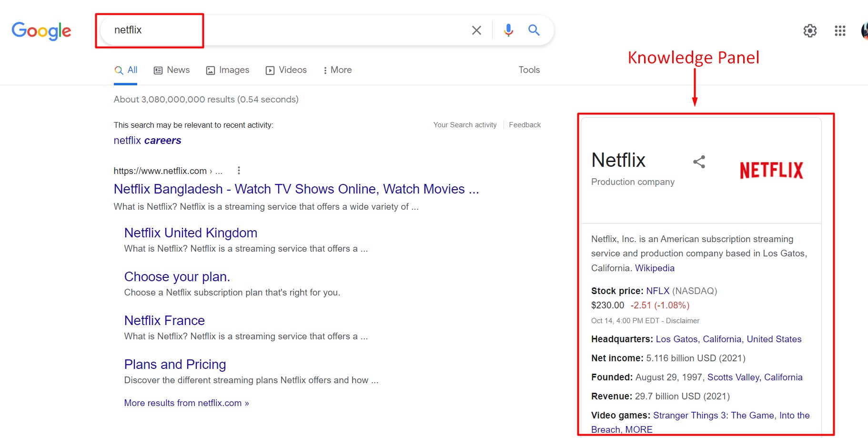The width and height of the screenshot is (868, 438).
Task: Expand the More search menu
Action: click(x=337, y=70)
